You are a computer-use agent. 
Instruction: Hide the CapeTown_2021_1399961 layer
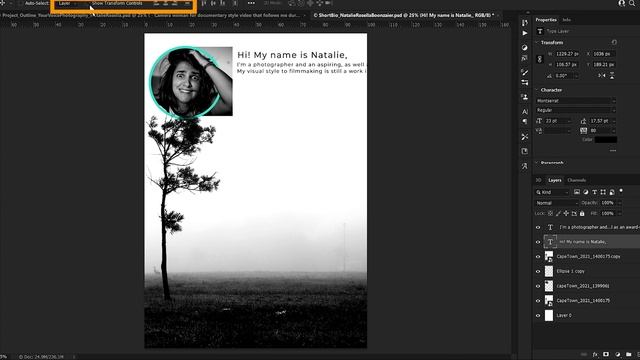(x=538, y=286)
